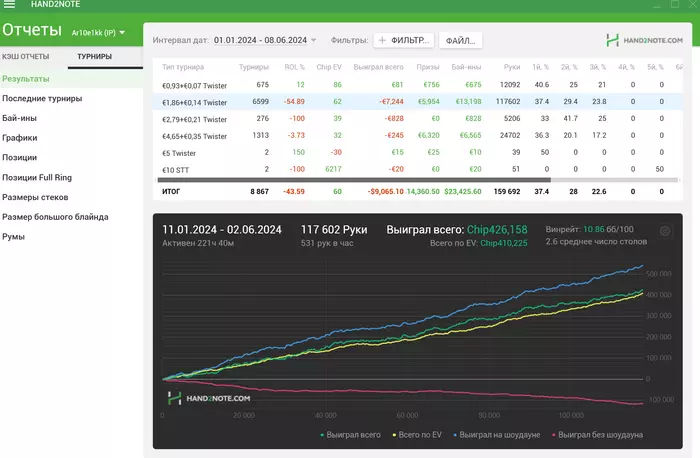Select the €2,79+€0,21 Twister row
Viewport: 700px width, 458px height.
(x=417, y=119)
